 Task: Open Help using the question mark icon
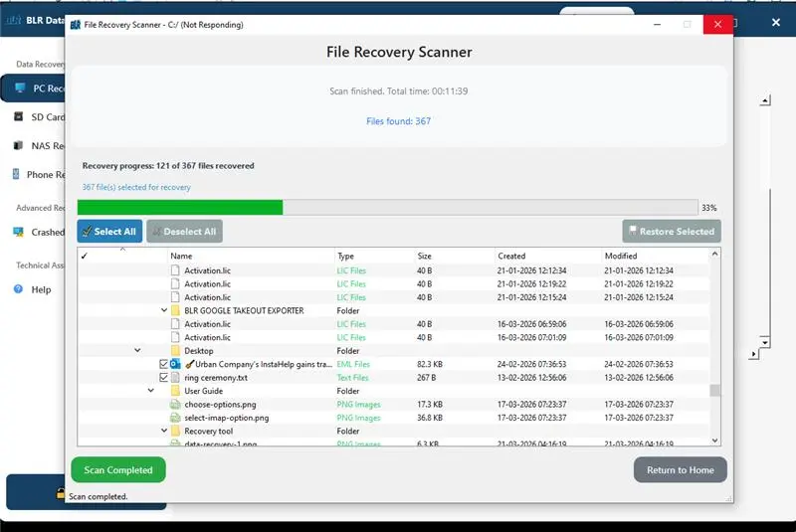click(x=18, y=289)
